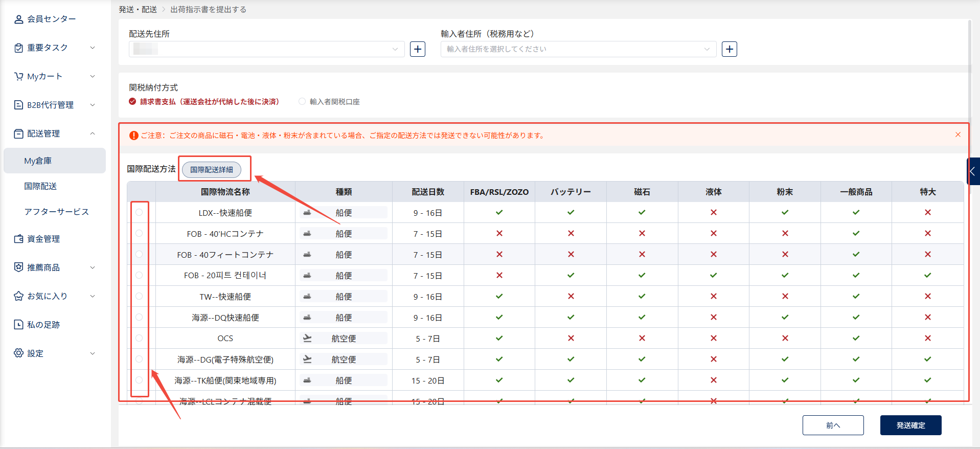The height and width of the screenshot is (449, 980).
Task: Open 私の足跡 menu item
Action: point(43,325)
